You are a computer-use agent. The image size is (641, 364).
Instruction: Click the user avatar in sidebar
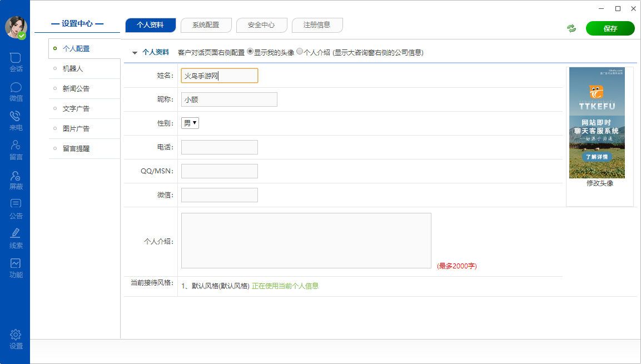(16, 27)
